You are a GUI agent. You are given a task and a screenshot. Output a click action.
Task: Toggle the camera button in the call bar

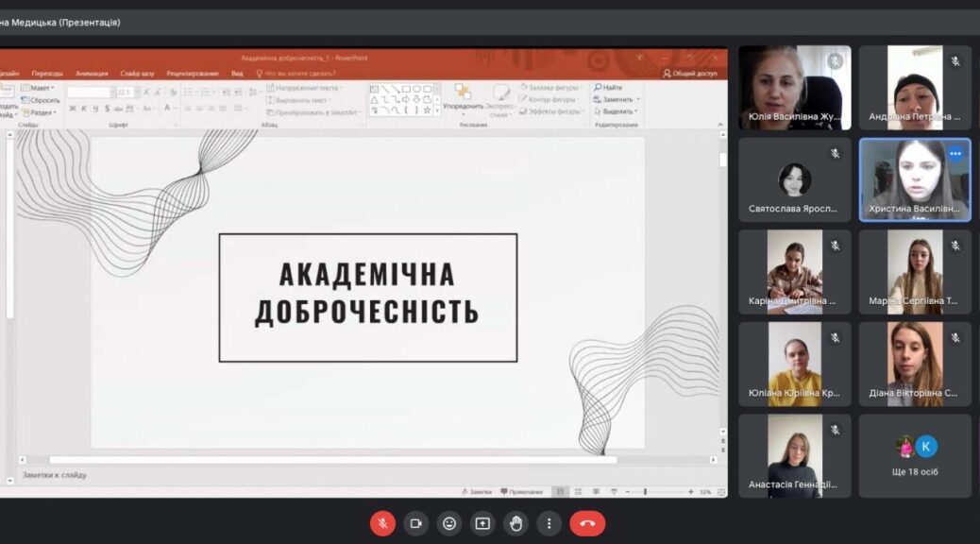tap(415, 523)
